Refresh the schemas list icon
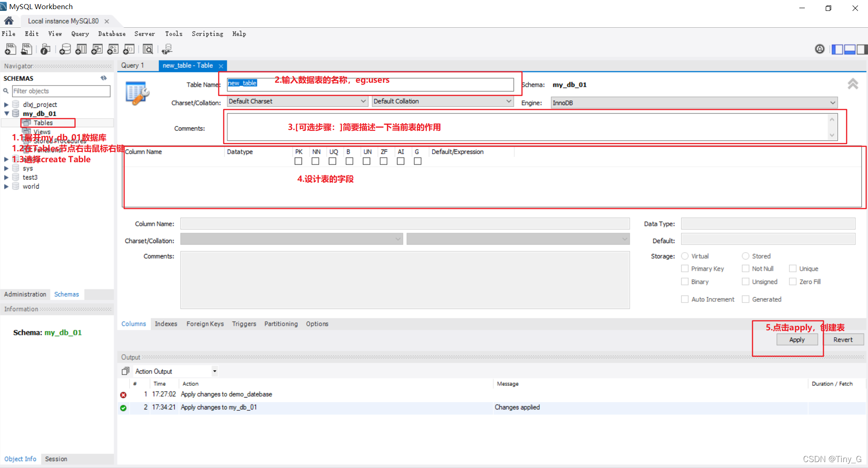This screenshot has width=868, height=468. (104, 78)
